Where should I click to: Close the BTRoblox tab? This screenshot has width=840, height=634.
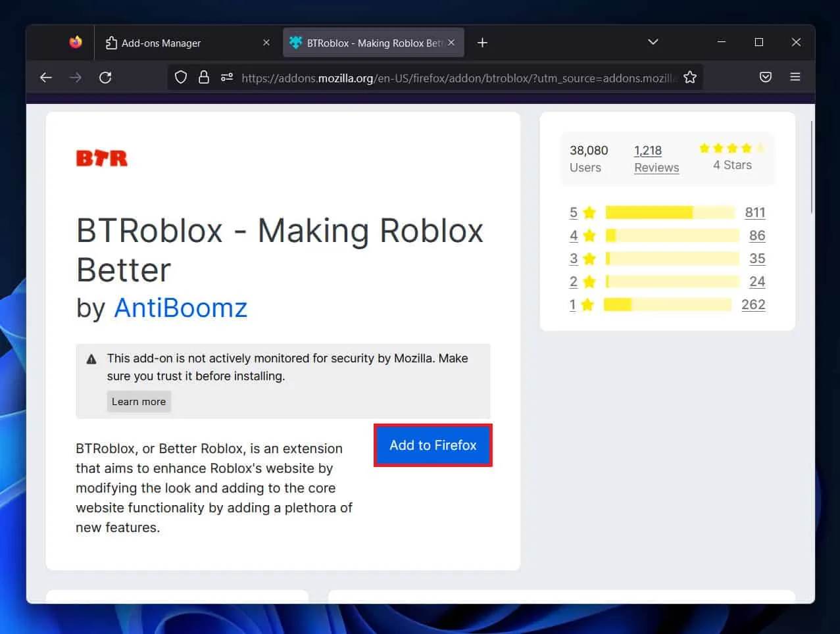[451, 43]
